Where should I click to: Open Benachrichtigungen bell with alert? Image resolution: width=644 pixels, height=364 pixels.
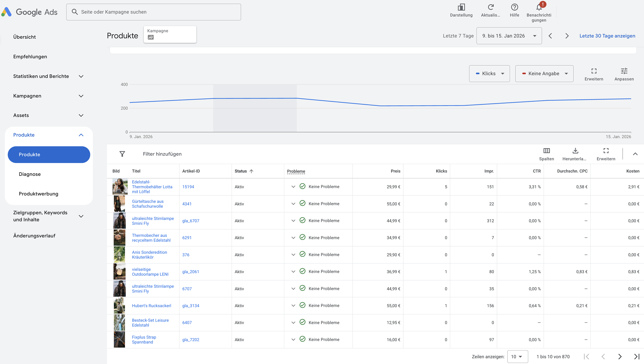click(539, 7)
